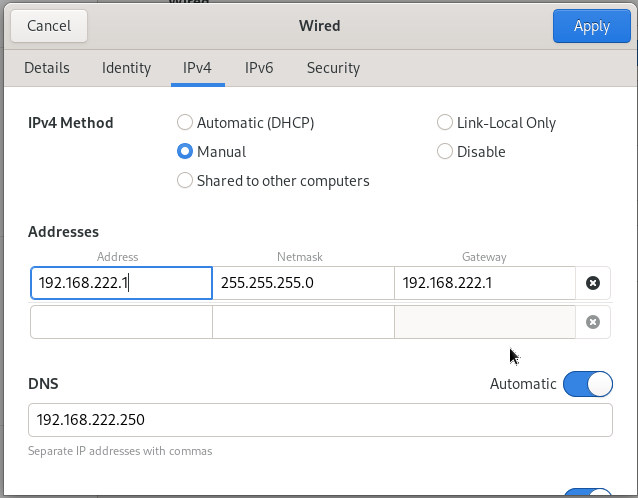Apply the wired connection settings
The image size is (638, 498).
(591, 26)
